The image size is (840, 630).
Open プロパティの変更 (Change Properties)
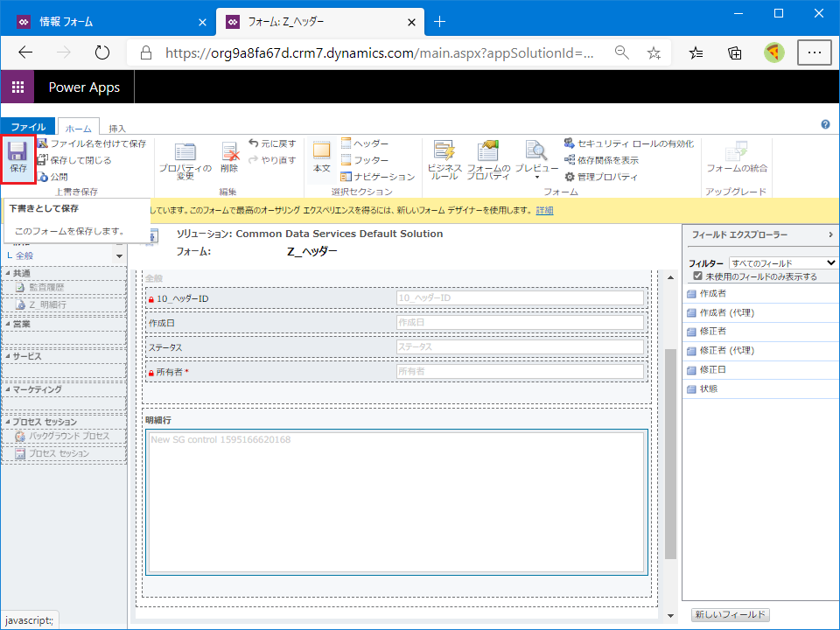[185, 161]
